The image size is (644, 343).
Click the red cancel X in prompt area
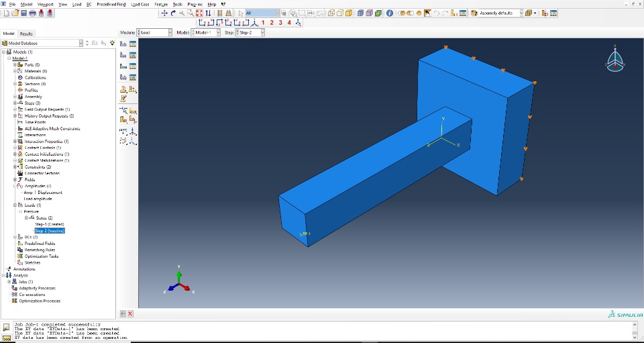point(130,314)
